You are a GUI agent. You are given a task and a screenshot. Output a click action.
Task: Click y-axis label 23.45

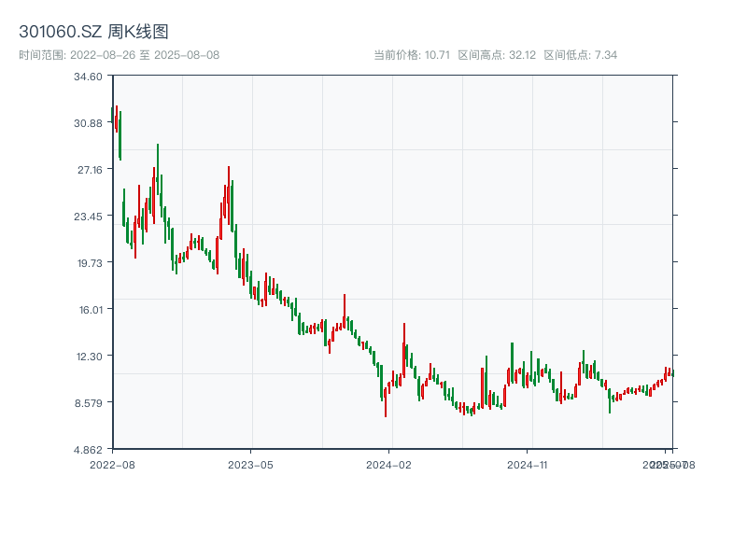pos(88,217)
